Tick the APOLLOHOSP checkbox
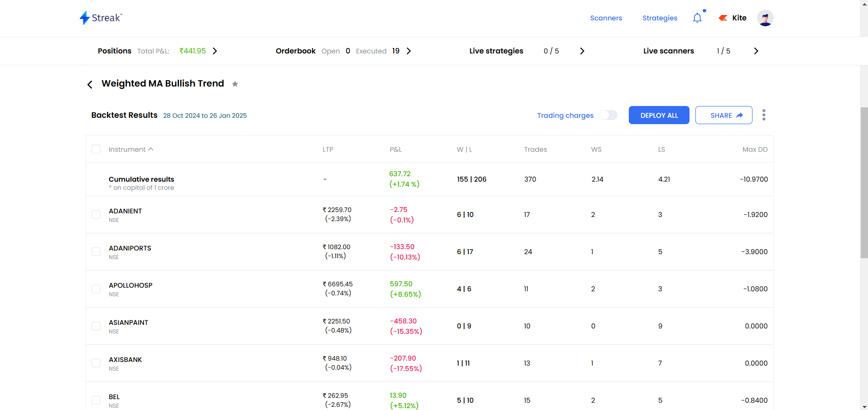This screenshot has width=868, height=410. coord(96,289)
